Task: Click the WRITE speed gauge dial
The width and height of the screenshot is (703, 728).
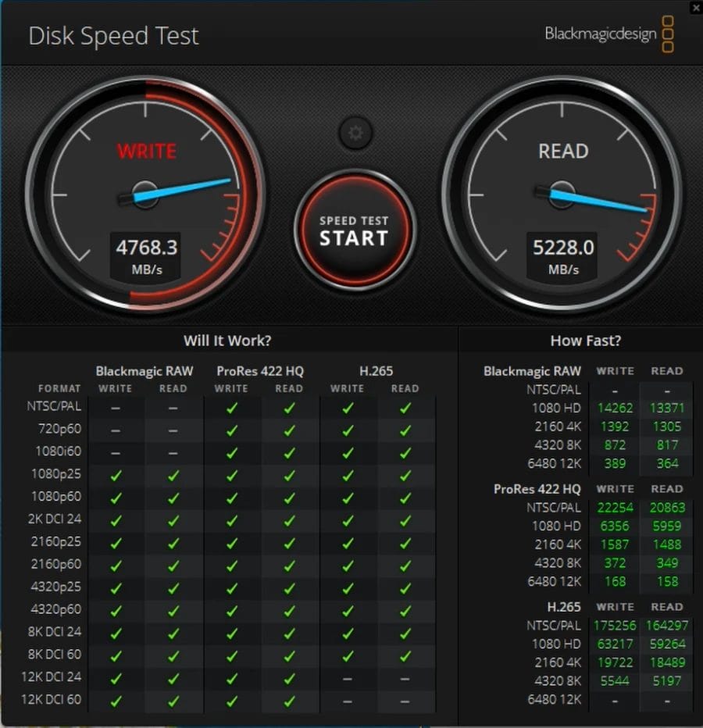Action: point(146,195)
